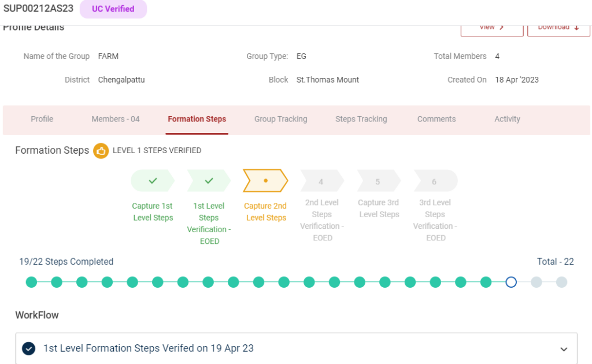Open the Group Tracking tab

[280, 119]
